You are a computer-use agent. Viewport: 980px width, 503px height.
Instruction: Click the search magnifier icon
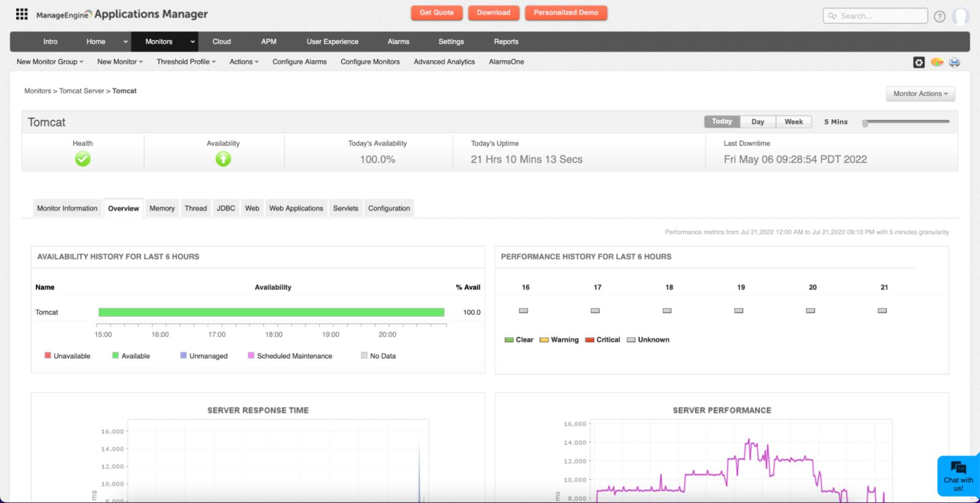coord(832,16)
